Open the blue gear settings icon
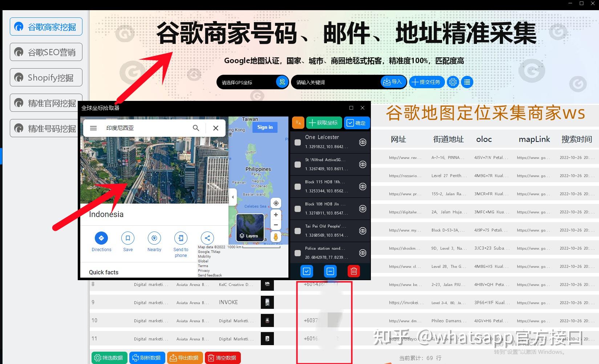Image resolution: width=599 pixels, height=364 pixels. point(453,82)
